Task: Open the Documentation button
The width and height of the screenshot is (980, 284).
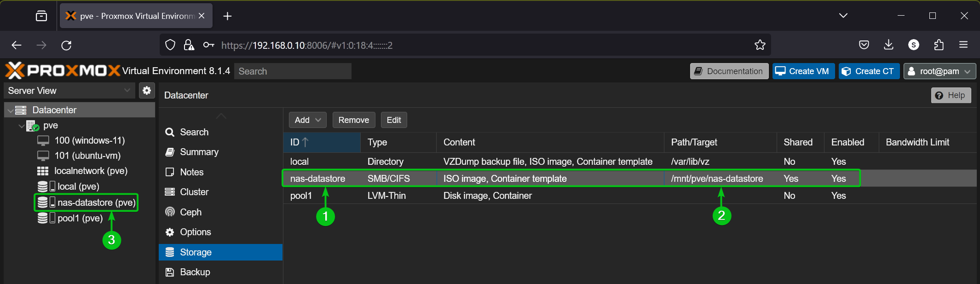Action: tap(729, 71)
